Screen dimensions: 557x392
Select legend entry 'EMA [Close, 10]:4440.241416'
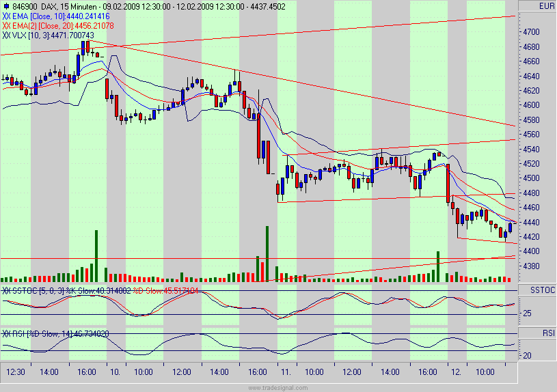(61, 16)
